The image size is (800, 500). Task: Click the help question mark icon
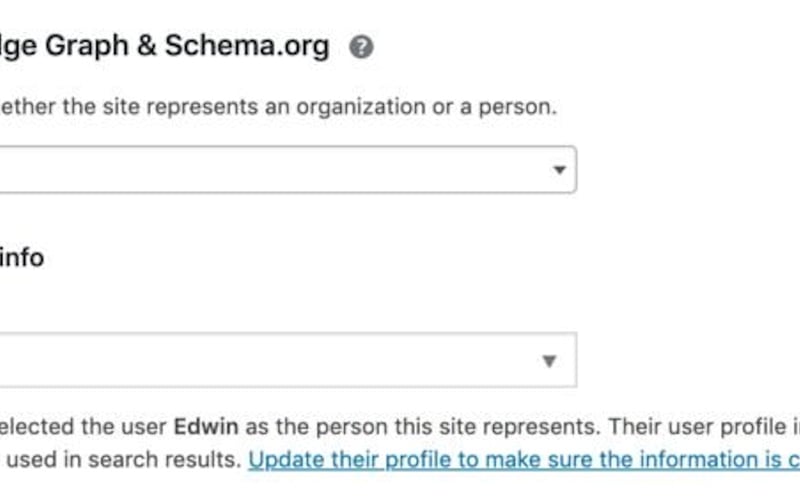pyautogui.click(x=361, y=47)
